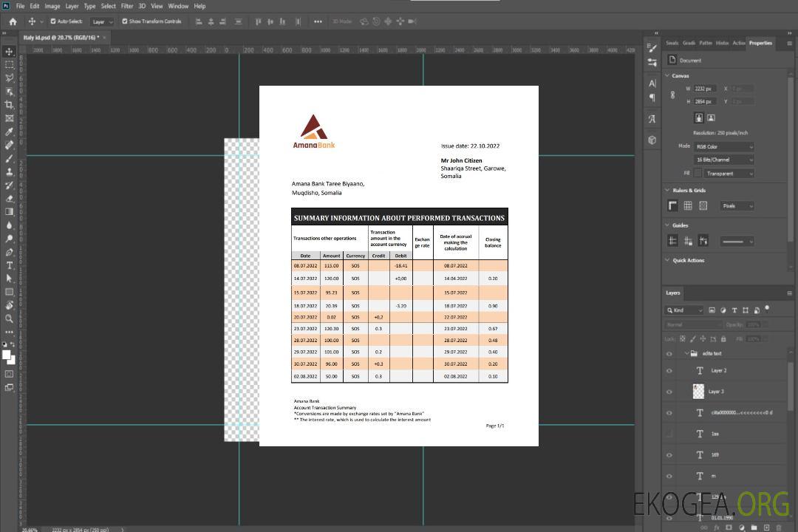Open the Window menu

pos(178,6)
